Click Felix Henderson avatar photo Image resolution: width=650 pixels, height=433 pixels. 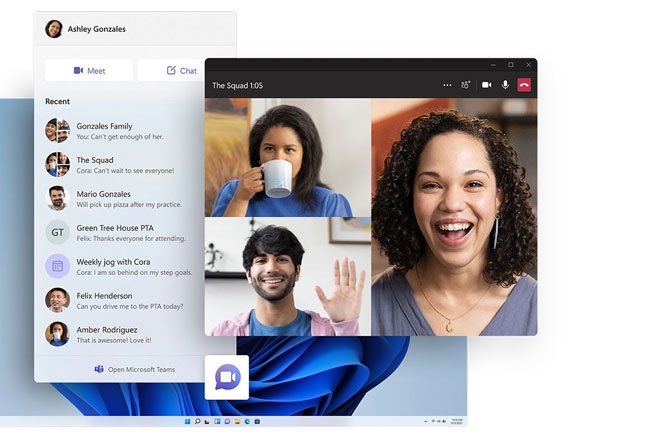click(x=57, y=300)
